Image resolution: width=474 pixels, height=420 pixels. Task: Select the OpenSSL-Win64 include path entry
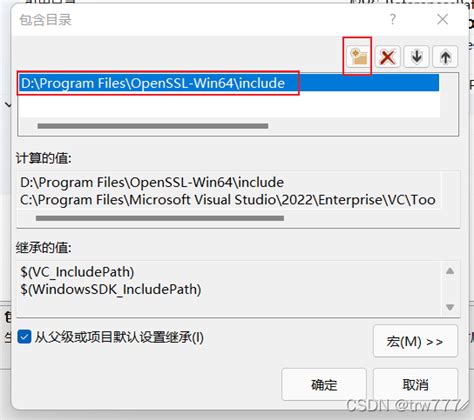click(x=229, y=83)
